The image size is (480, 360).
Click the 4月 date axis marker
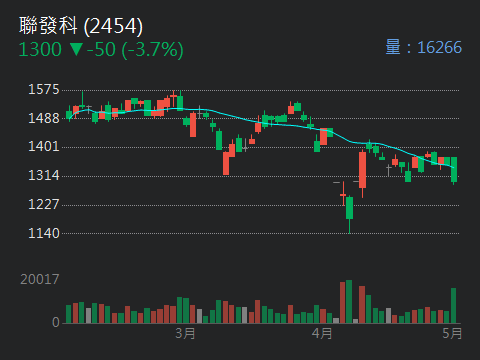(322, 333)
